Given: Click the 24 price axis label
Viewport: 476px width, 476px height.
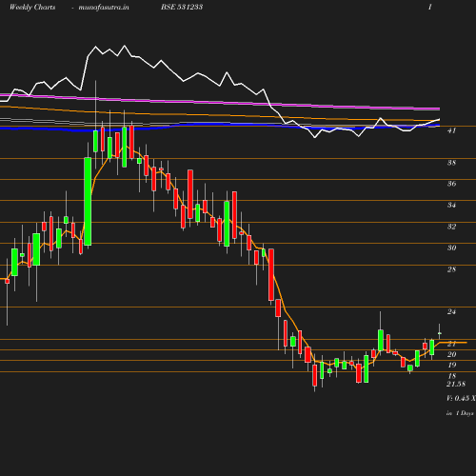Looking at the screenshot, I should [x=451, y=312].
